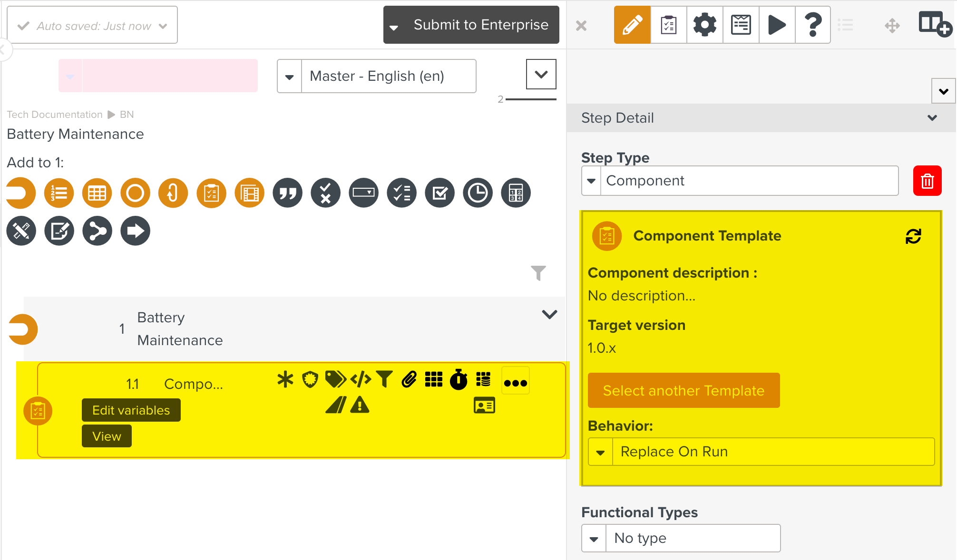Click Select another Template button
The height and width of the screenshot is (560, 957).
(684, 391)
